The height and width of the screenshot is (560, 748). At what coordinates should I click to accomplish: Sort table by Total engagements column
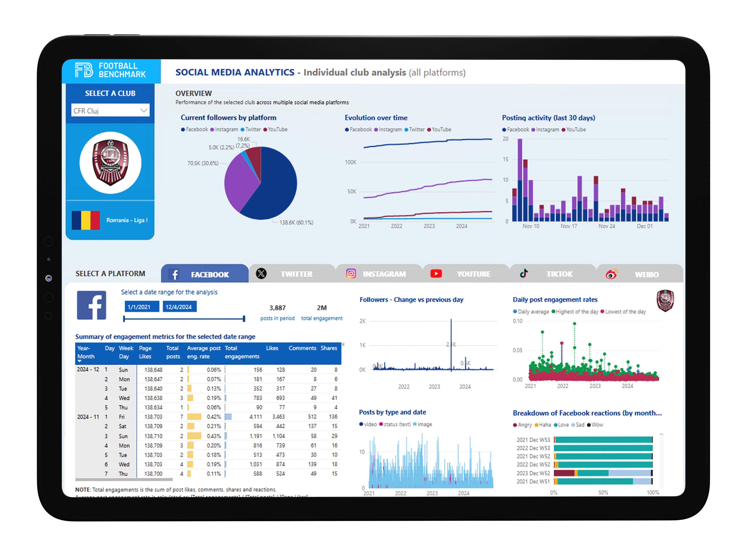[x=242, y=352]
